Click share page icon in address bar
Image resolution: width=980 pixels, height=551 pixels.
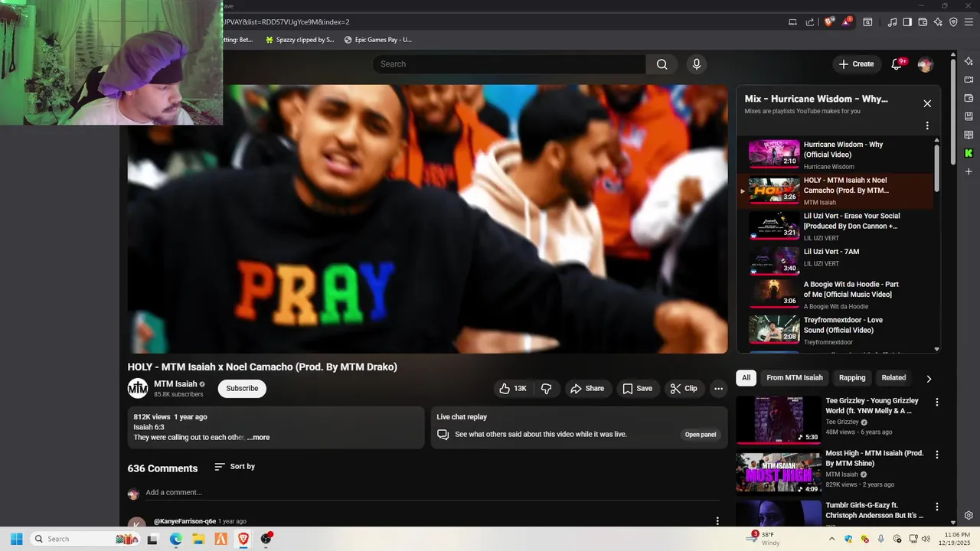810,22
